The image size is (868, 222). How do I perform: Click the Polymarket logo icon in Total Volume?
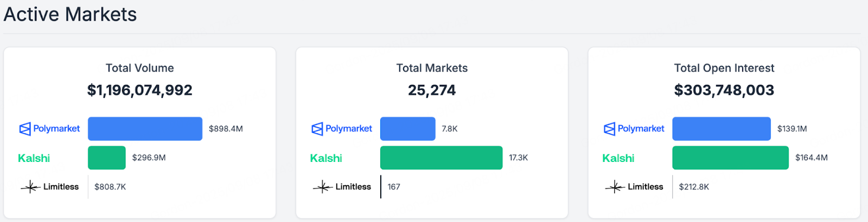(25, 129)
